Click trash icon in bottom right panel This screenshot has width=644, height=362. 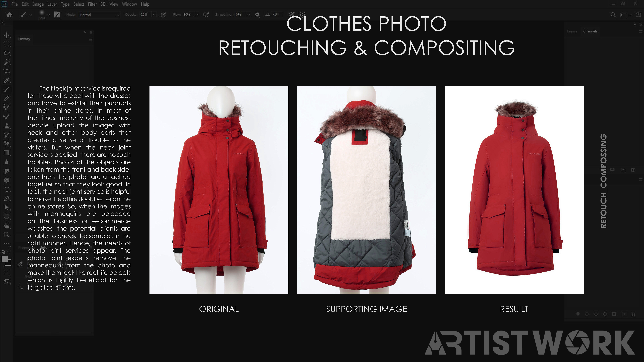633,314
